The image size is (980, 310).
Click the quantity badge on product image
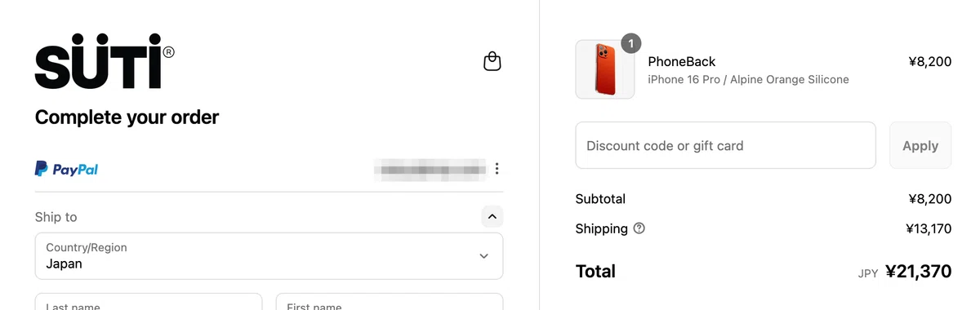tap(630, 43)
